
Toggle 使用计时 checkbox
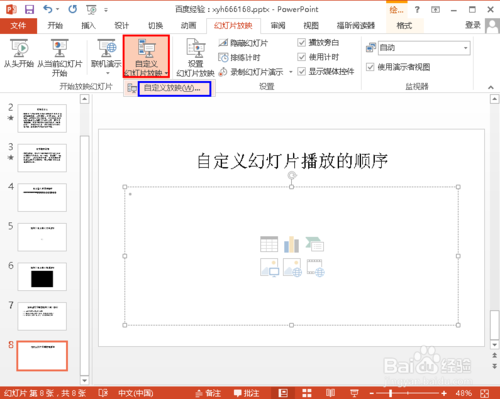pyautogui.click(x=301, y=57)
